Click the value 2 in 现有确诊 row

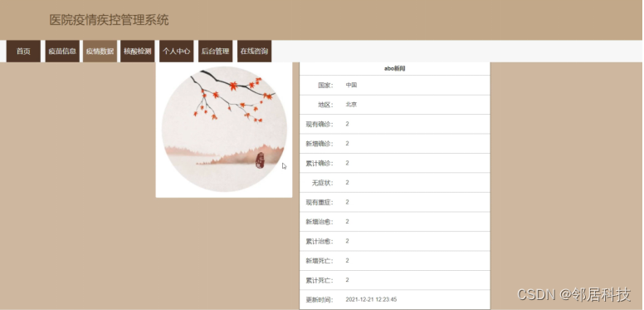point(348,124)
